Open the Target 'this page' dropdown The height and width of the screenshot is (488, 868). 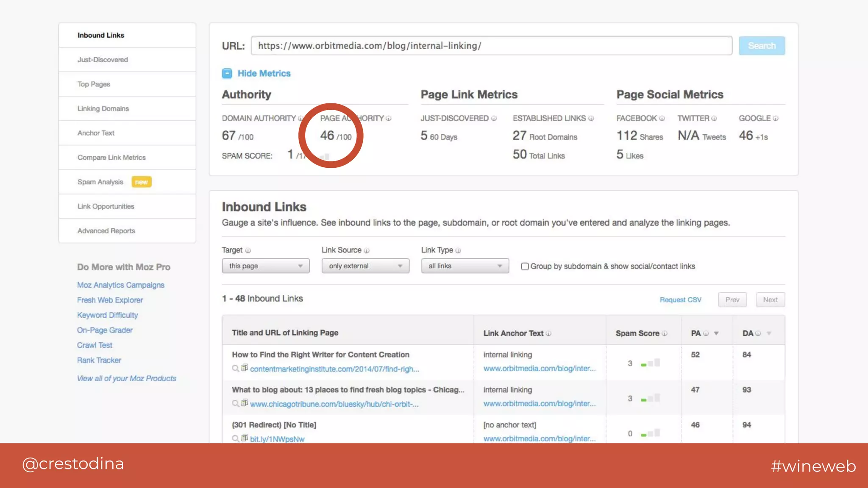click(266, 266)
